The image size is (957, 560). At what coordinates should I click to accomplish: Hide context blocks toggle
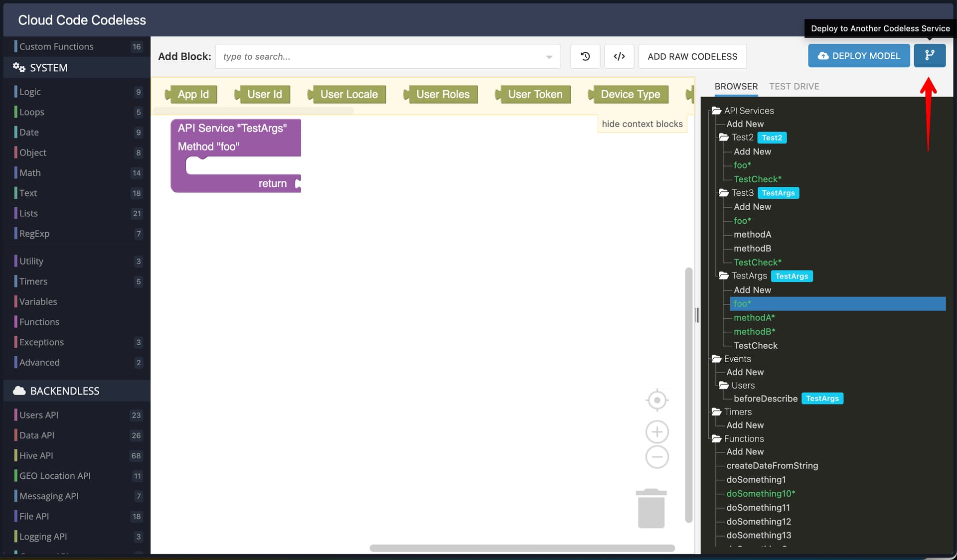click(642, 124)
